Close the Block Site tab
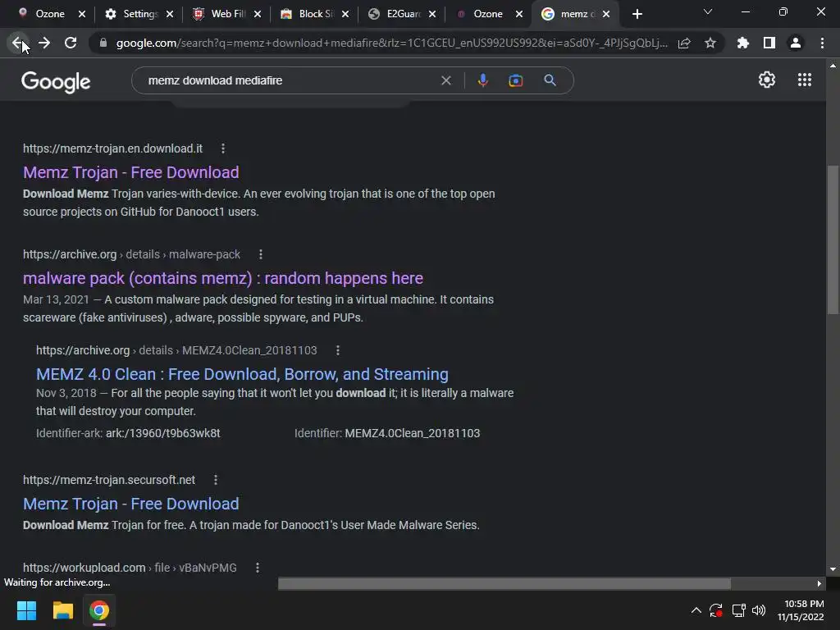 pos(345,14)
